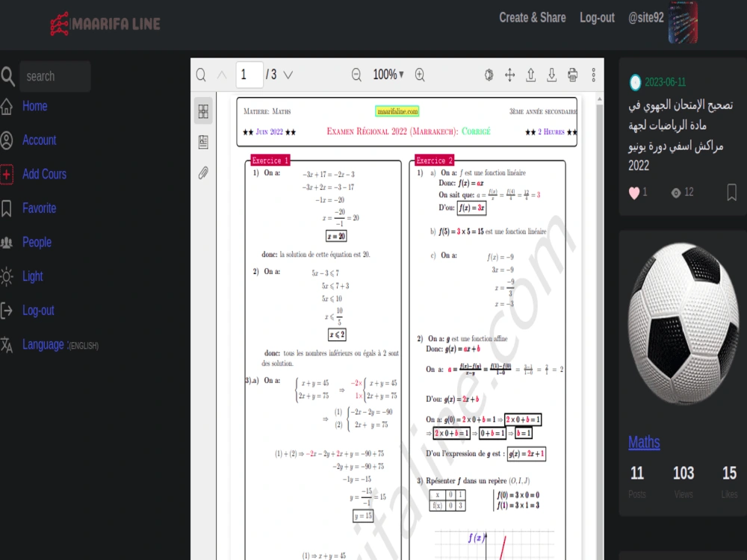This screenshot has width=747, height=560.
Task: Go to Favorite in sidebar
Action: tap(39, 208)
